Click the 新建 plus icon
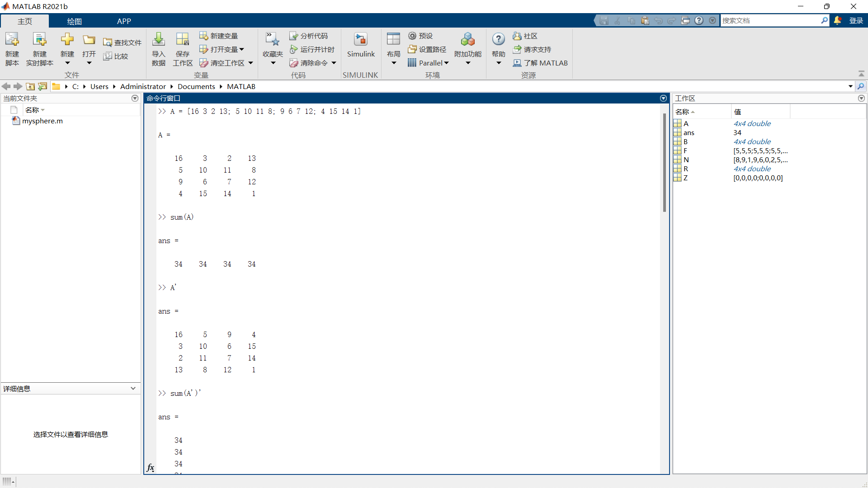This screenshot has height=488, width=868. coord(67,40)
